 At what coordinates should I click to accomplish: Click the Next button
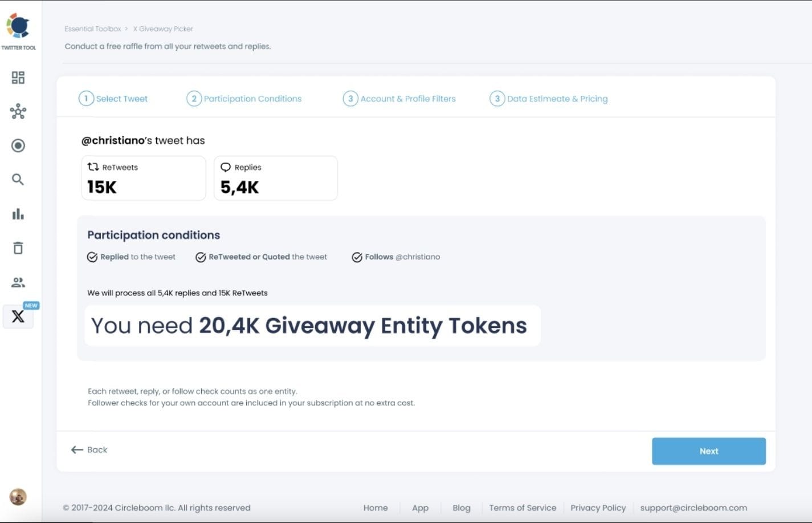(708, 451)
